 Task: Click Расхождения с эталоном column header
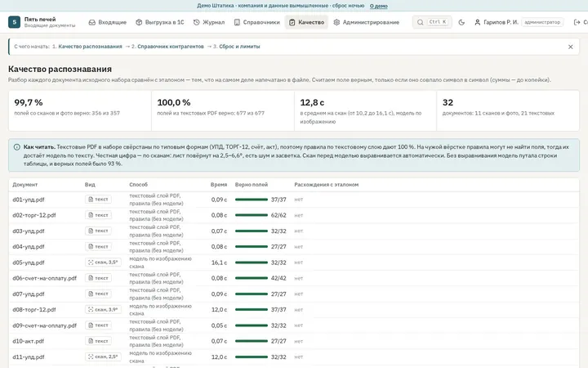(x=326, y=185)
